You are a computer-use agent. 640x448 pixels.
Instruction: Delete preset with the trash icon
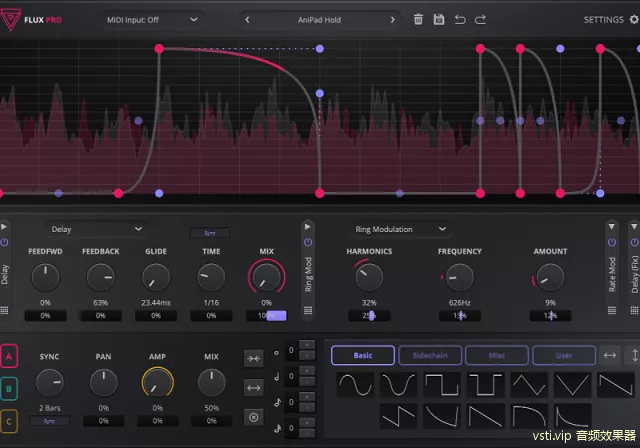click(x=418, y=19)
